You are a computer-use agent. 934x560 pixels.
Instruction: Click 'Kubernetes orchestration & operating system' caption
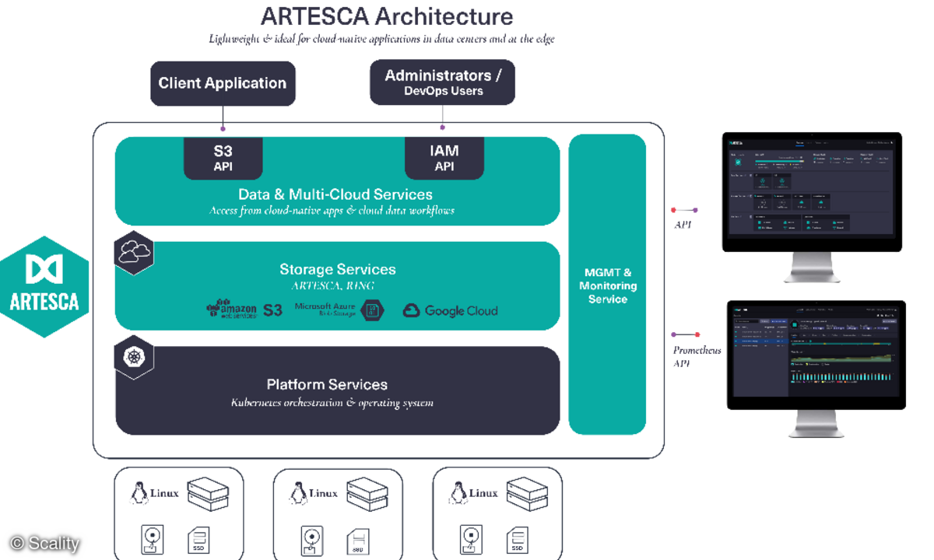click(332, 403)
